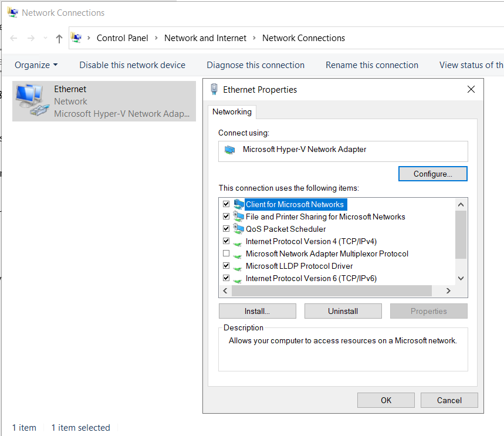The width and height of the screenshot is (504, 436).
Task: Click the QoS Packet Scheduler icon
Action: coord(238,229)
